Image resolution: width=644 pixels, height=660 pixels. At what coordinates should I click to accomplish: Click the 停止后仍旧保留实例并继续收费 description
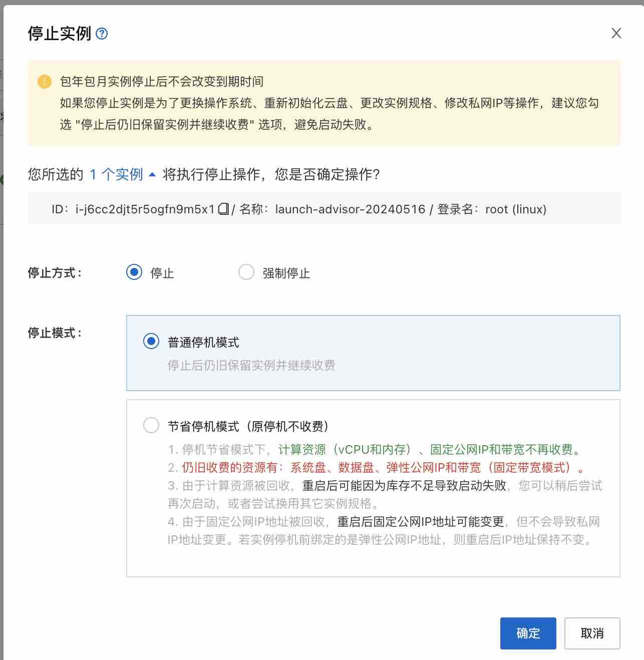coord(251,366)
